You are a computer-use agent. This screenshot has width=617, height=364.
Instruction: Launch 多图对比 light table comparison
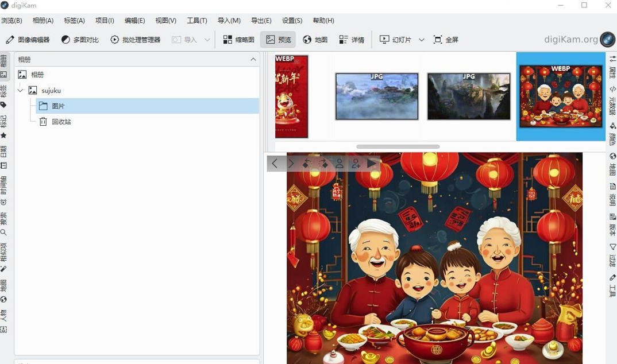tap(80, 40)
